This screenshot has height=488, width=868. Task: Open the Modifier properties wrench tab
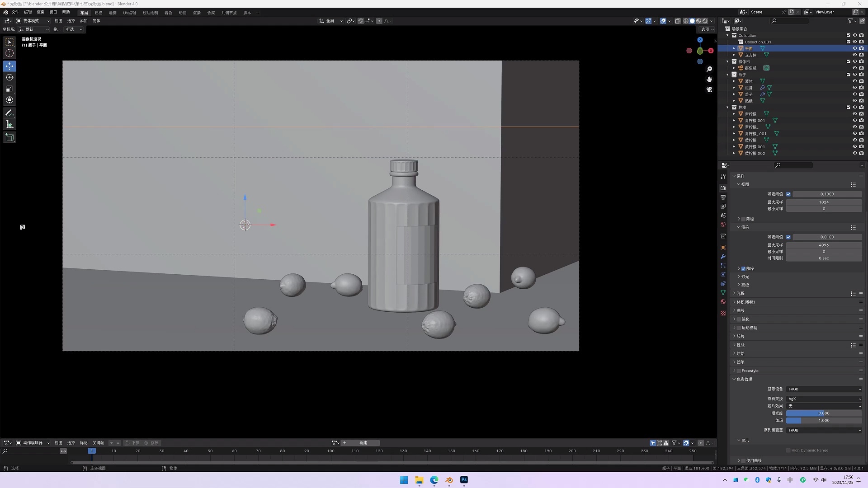[723, 257]
